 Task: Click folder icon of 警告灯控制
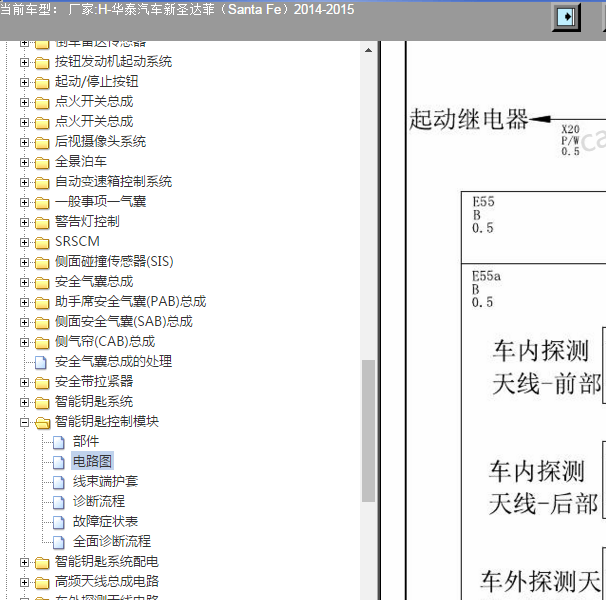(42, 223)
